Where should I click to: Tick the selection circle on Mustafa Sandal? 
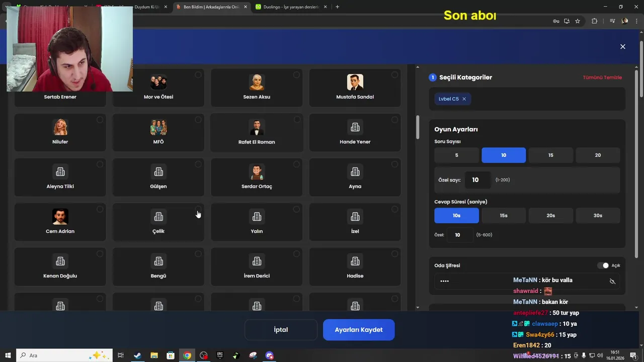pos(394,75)
